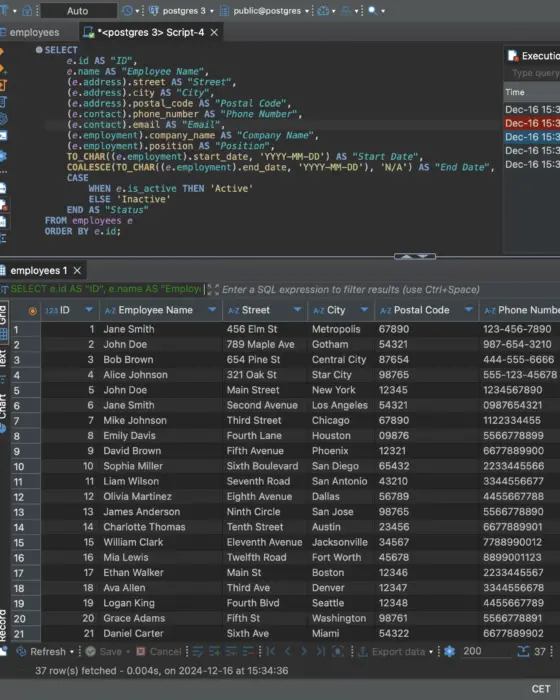Image resolution: width=560 pixels, height=700 pixels.
Task: Go to first row icon
Action: 271,651
